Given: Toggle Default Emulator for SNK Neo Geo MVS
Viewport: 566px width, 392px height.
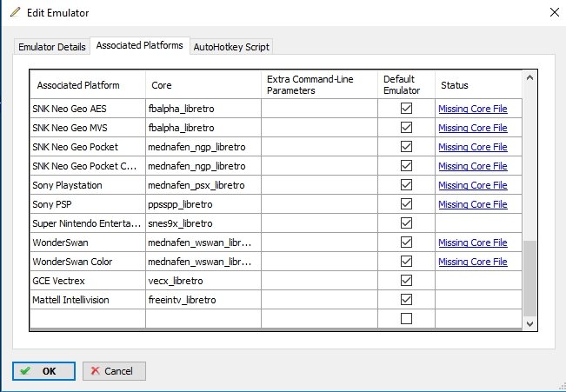Looking at the screenshot, I should point(406,128).
